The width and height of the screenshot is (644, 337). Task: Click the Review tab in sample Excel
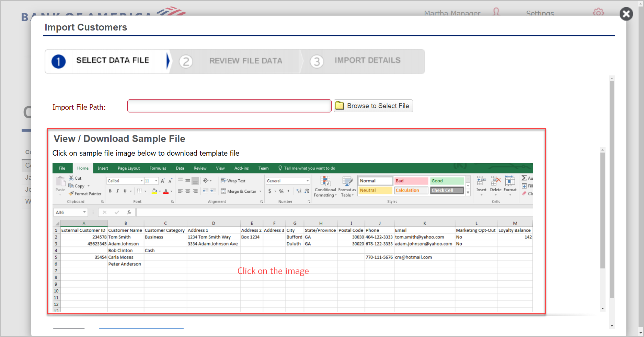pyautogui.click(x=200, y=168)
